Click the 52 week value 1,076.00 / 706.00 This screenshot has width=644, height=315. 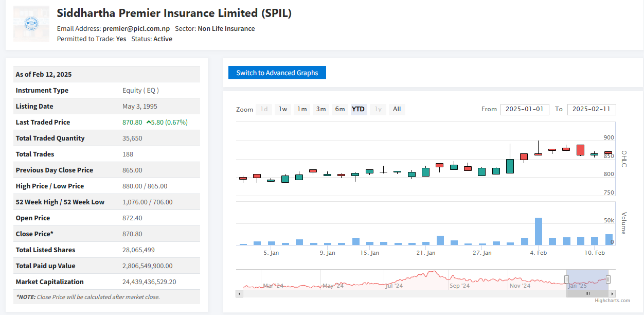(148, 202)
